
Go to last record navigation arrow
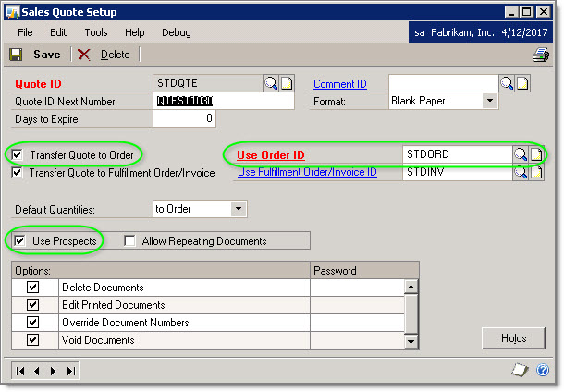71,371
